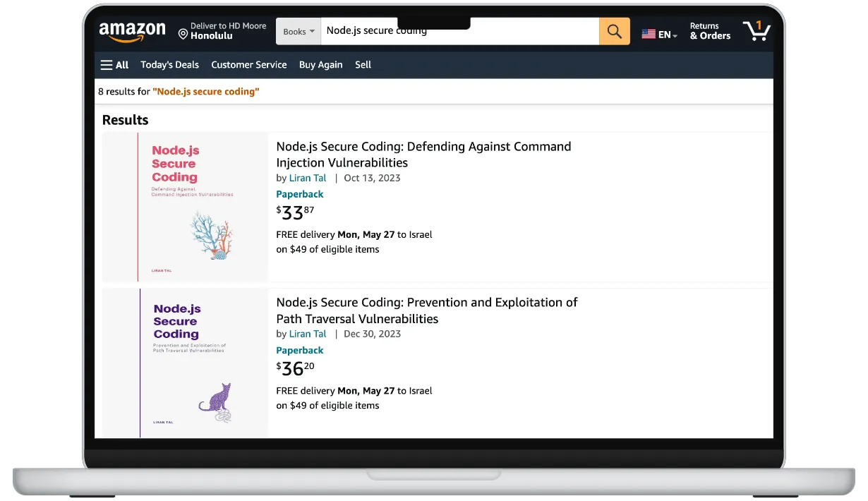Select Paperback format for Path Traversal book

pyautogui.click(x=299, y=350)
